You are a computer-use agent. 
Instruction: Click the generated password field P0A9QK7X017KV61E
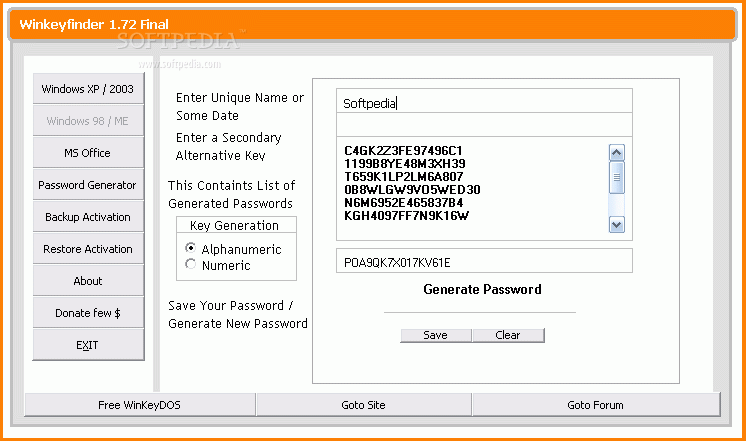484,261
